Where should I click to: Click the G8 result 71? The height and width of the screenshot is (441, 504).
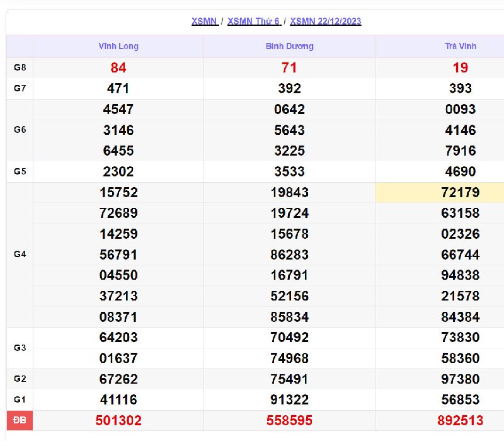click(x=289, y=67)
